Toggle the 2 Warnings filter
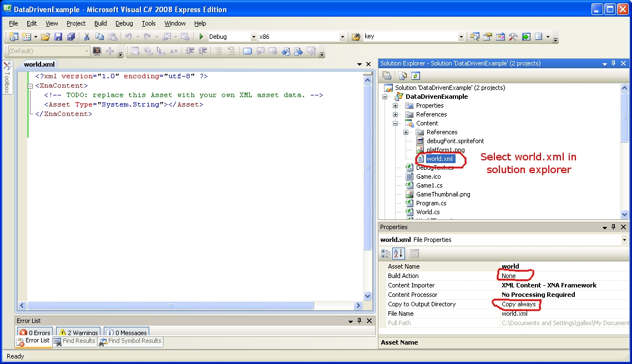632x364 pixels. pyautogui.click(x=78, y=332)
